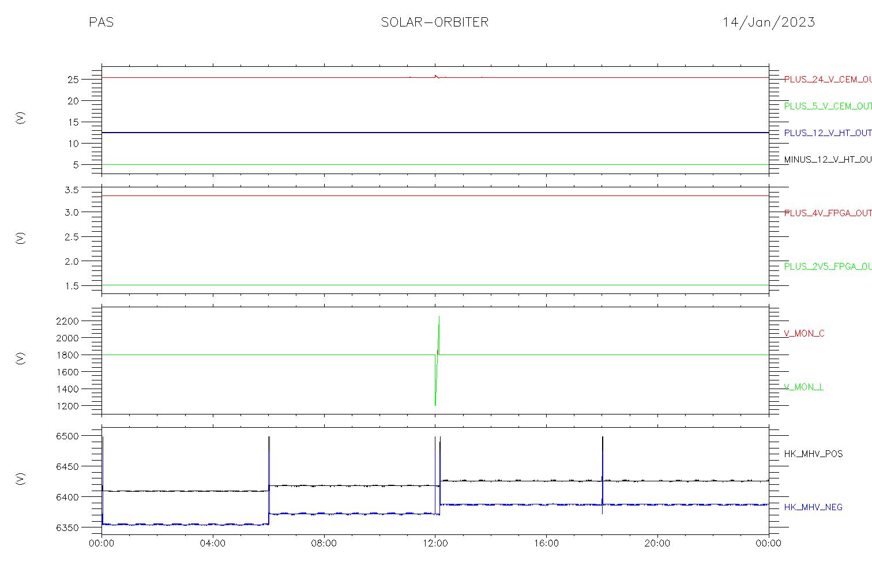The height and width of the screenshot is (588, 872).
Task: Select the PLUS_4V_FPGA_OUT legend label
Action: coord(828,213)
